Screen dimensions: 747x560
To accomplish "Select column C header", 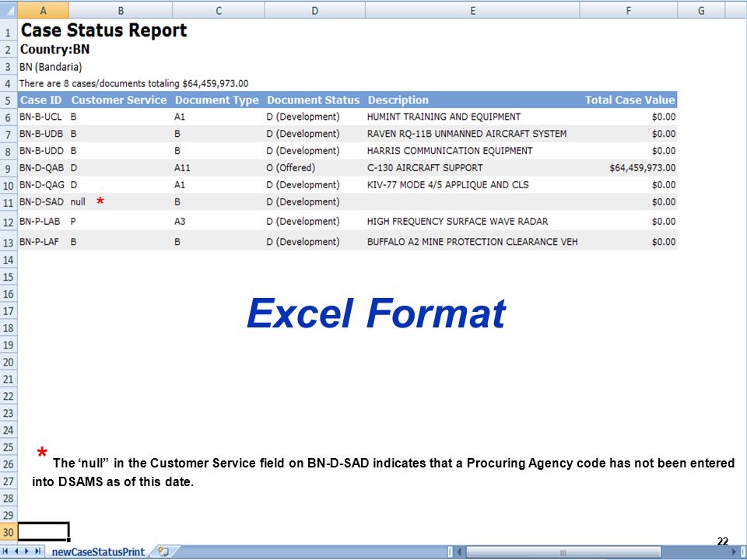I will 218,10.
